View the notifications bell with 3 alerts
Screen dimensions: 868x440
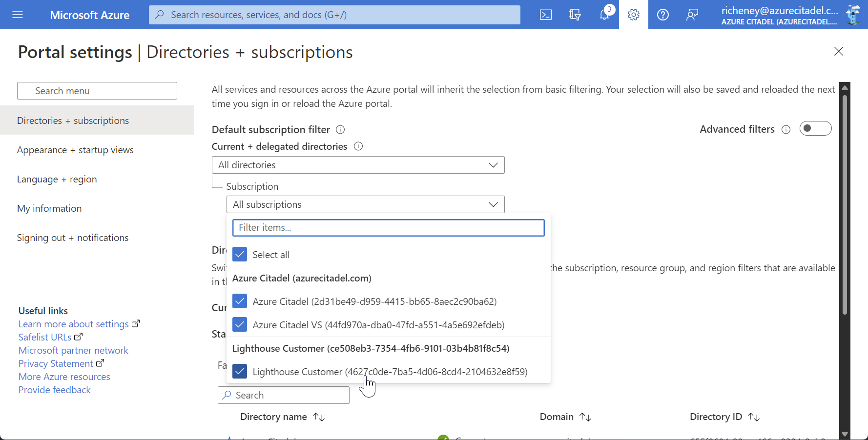604,15
